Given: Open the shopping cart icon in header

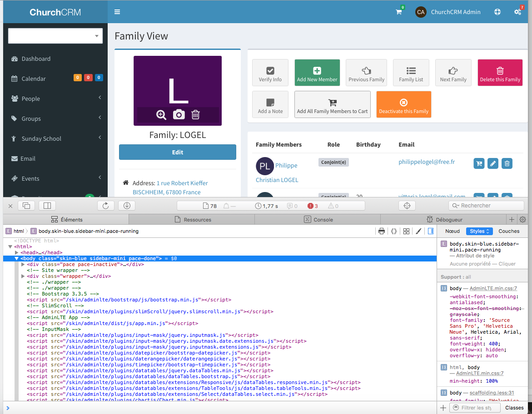Looking at the screenshot, I should 399,12.
